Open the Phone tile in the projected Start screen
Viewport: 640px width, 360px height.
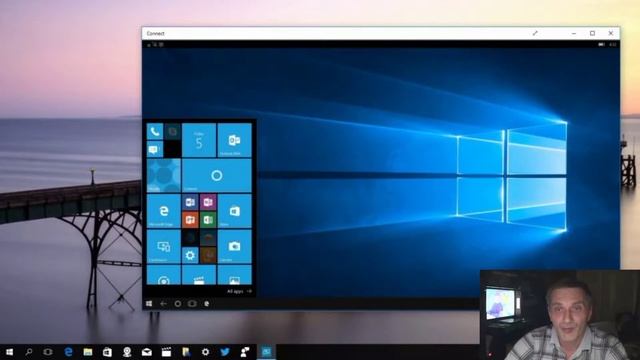pos(155,131)
